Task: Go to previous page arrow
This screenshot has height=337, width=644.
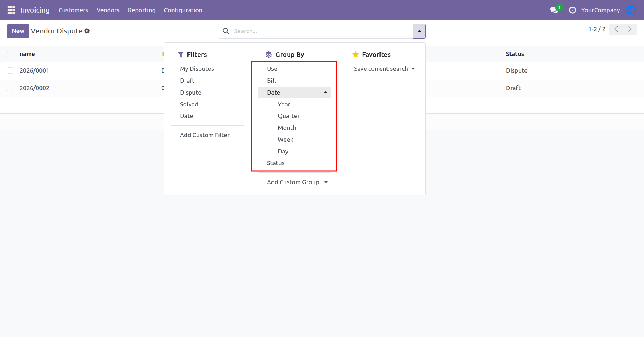Action: (x=616, y=29)
